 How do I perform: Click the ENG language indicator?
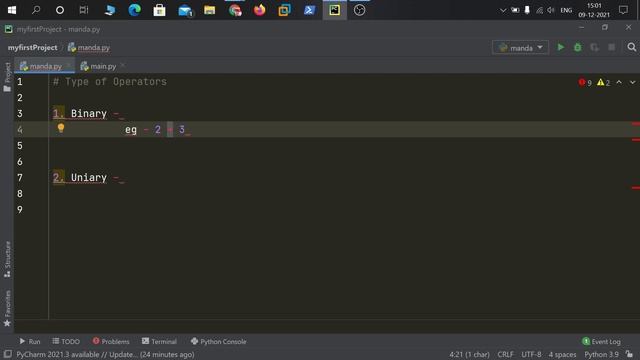tap(566, 10)
